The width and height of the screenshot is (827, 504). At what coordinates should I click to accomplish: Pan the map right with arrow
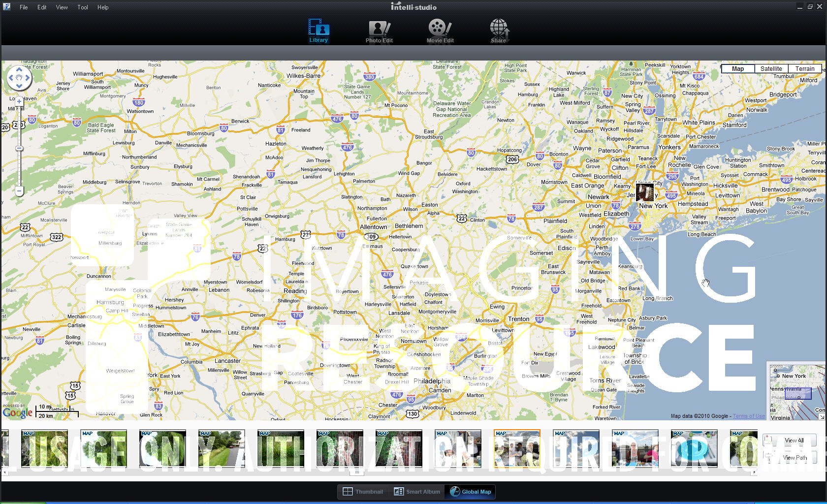(28, 78)
